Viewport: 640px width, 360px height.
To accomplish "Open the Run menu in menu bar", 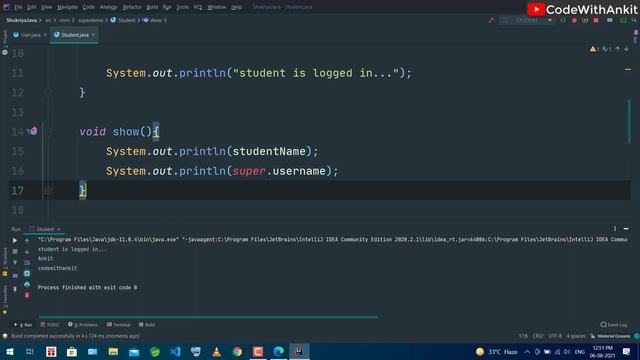I will click(167, 7).
